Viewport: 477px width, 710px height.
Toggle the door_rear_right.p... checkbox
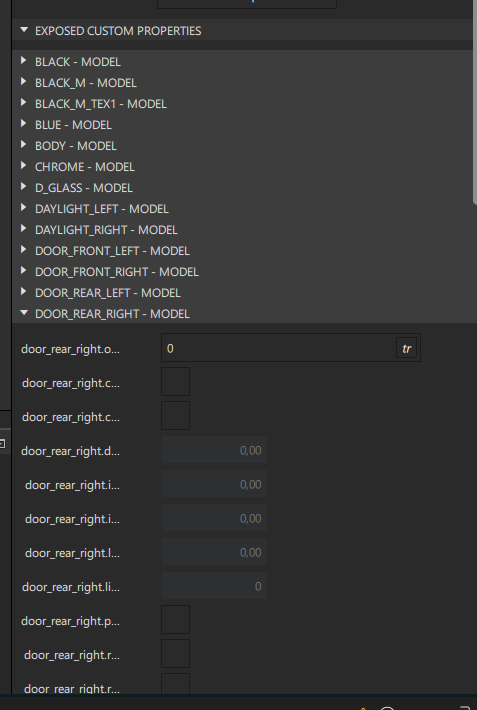click(x=175, y=619)
